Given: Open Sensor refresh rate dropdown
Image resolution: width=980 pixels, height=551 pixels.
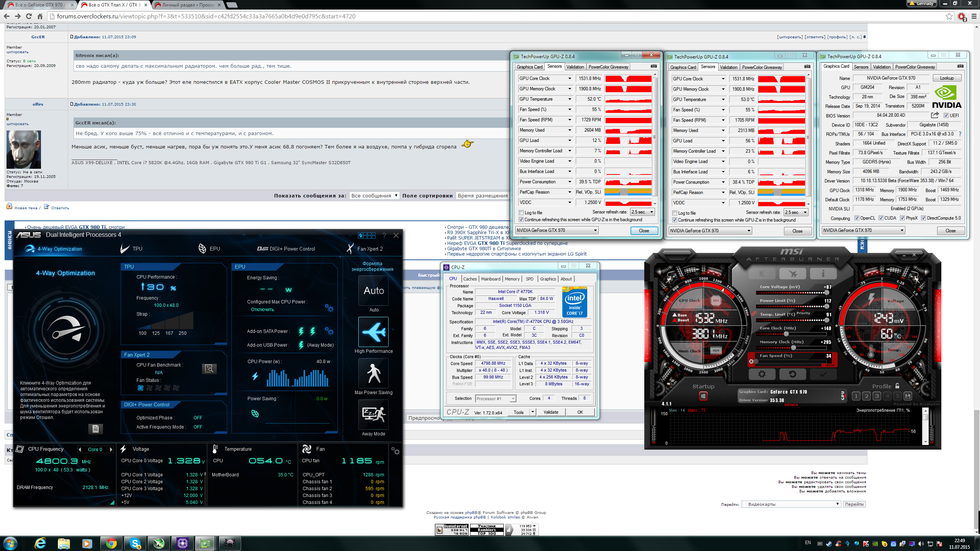Looking at the screenshot, I should click(x=642, y=212).
